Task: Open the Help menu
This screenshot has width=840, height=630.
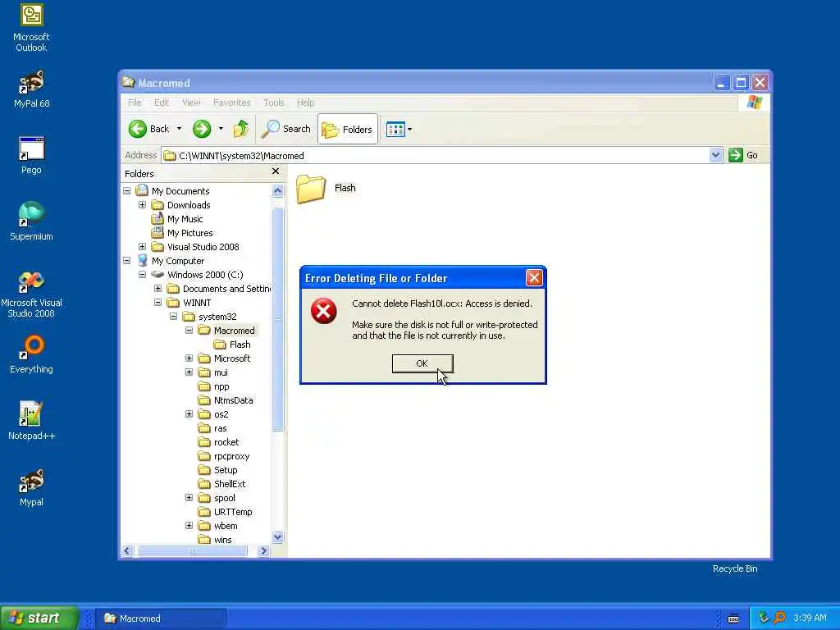Action: pyautogui.click(x=306, y=103)
